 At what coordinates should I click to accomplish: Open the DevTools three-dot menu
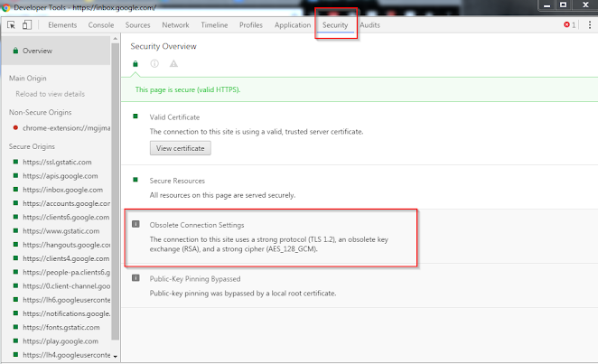coord(590,25)
